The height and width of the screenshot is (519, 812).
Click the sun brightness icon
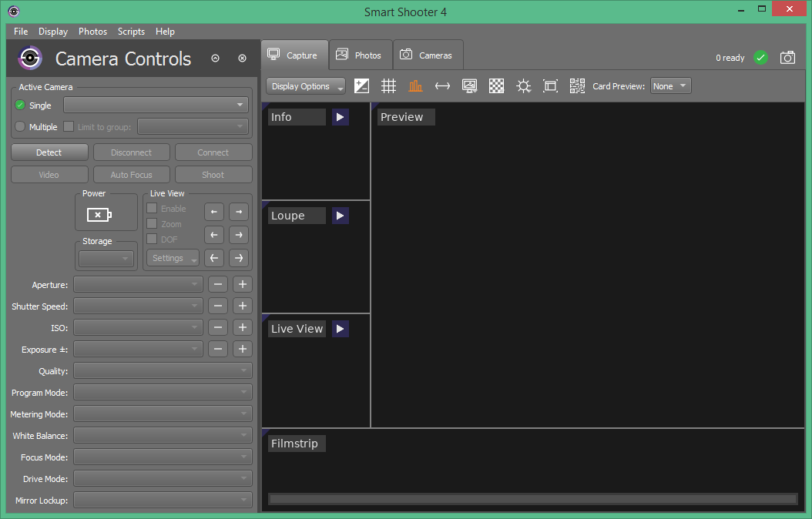click(524, 86)
